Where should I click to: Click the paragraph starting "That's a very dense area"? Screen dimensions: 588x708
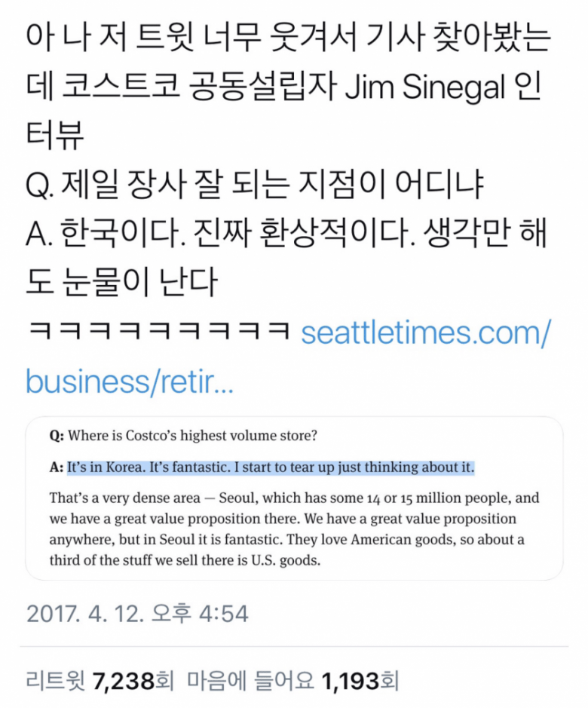point(294,529)
